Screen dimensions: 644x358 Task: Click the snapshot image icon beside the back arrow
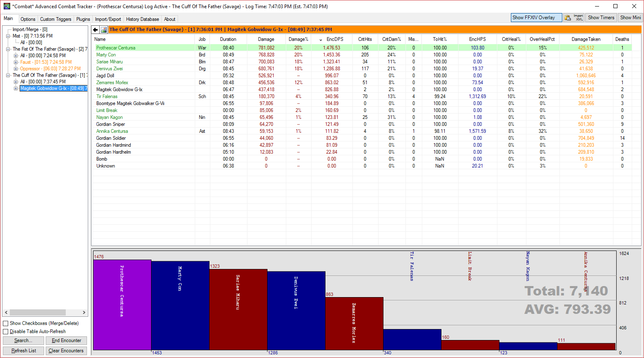click(104, 29)
